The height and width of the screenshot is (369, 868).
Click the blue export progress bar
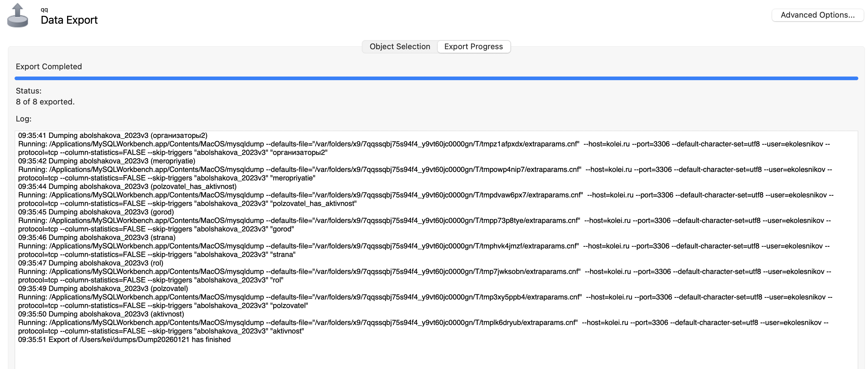click(436, 78)
